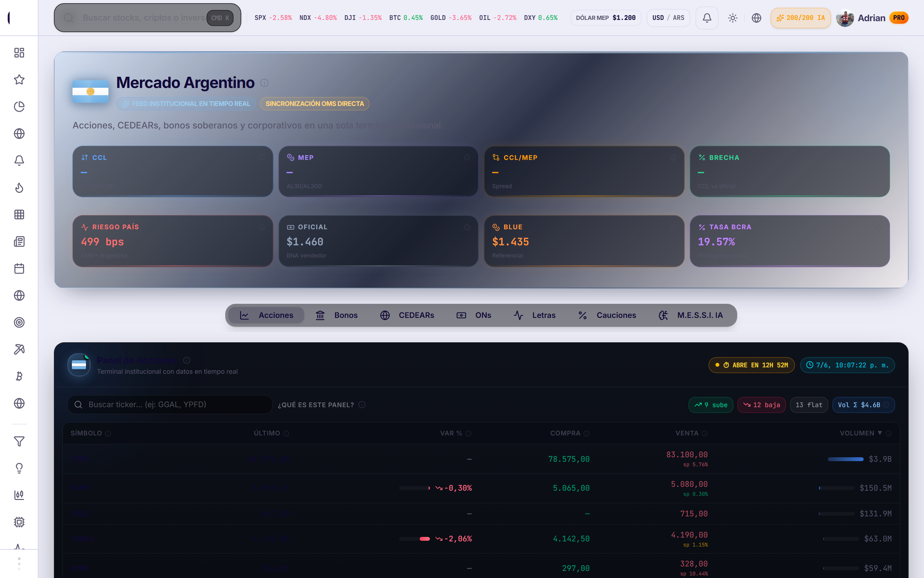Open the flame trending icon
This screenshot has width=924, height=578.
click(19, 188)
